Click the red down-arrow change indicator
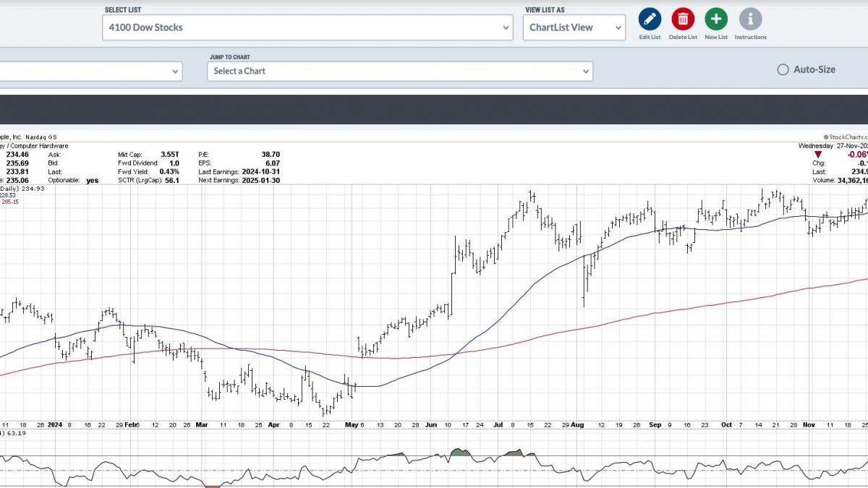The image size is (868, 488). 818,155
